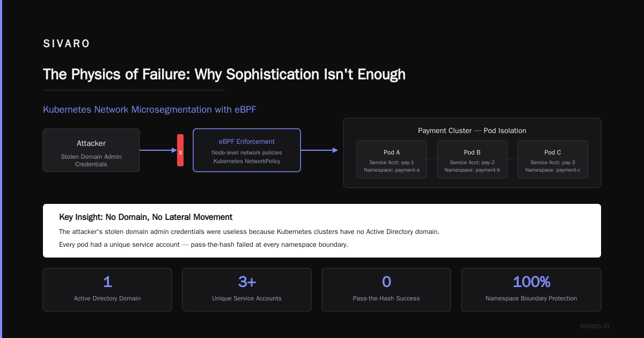This screenshot has height=338, width=644.
Task: Click the Attacker box
Action: (91, 150)
